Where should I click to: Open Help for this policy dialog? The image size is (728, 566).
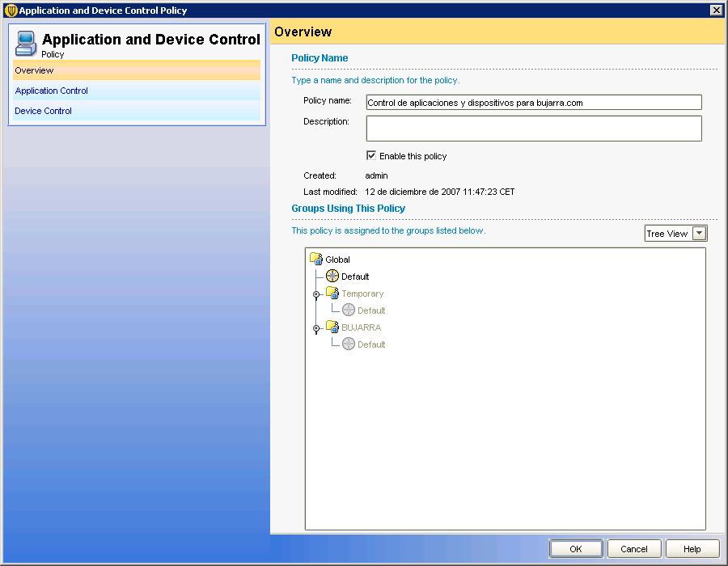click(692, 549)
